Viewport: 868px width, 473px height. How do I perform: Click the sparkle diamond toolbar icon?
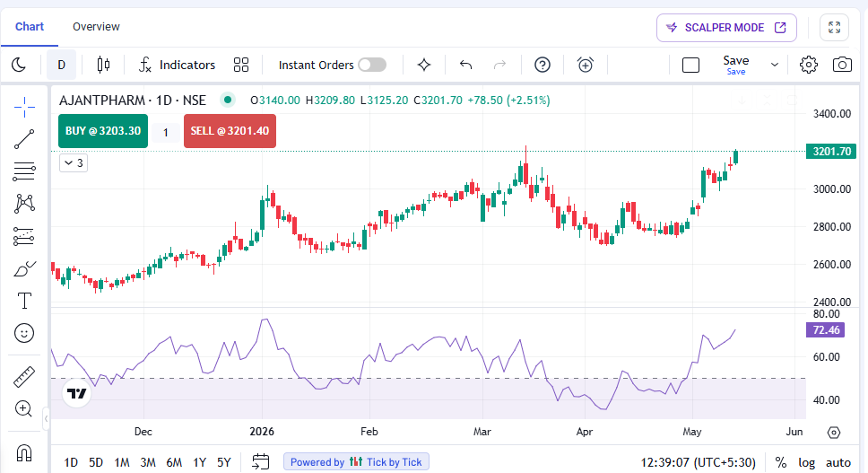[x=424, y=65]
